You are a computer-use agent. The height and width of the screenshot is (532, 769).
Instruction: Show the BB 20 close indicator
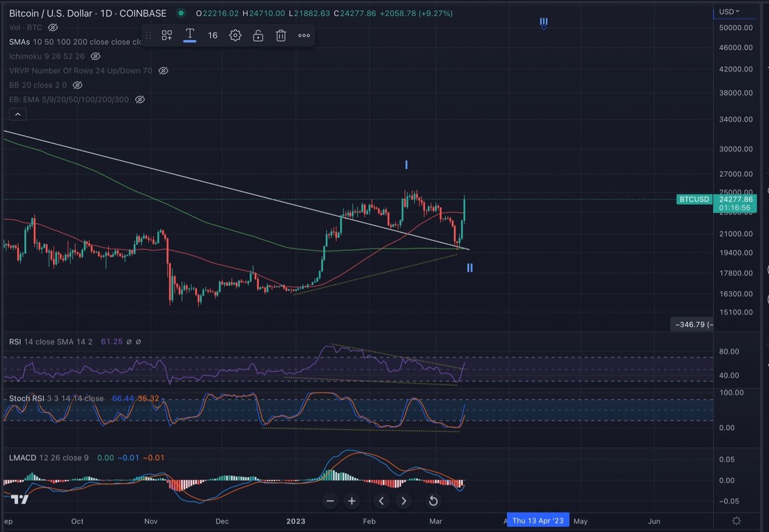(x=77, y=85)
